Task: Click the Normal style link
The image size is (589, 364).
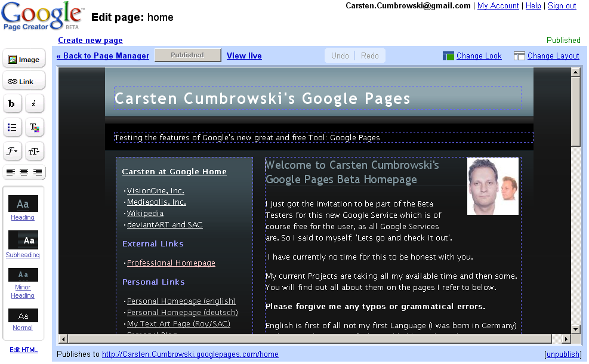Action: (23, 328)
